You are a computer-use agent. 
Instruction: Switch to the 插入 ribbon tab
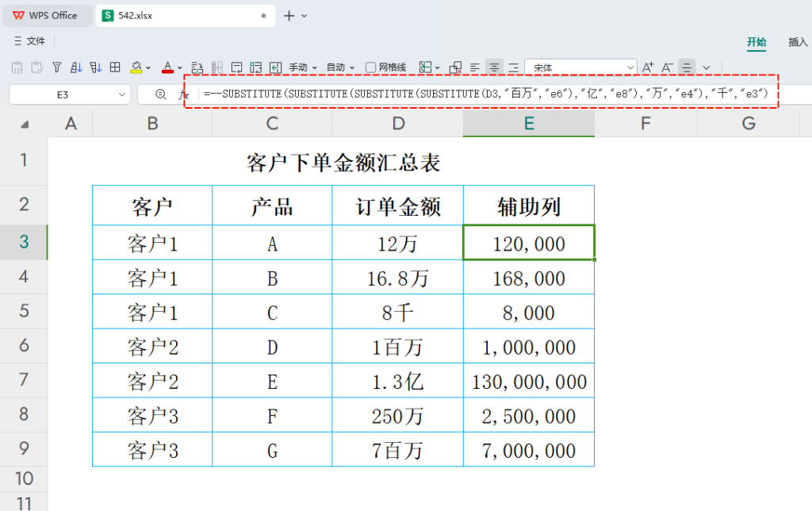798,42
